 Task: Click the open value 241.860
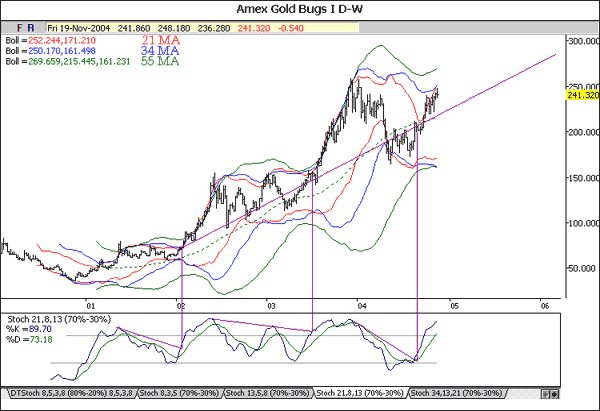[134, 28]
